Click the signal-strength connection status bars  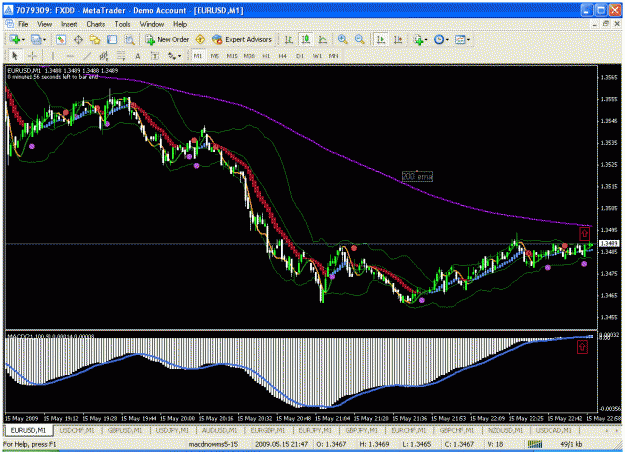click(535, 444)
